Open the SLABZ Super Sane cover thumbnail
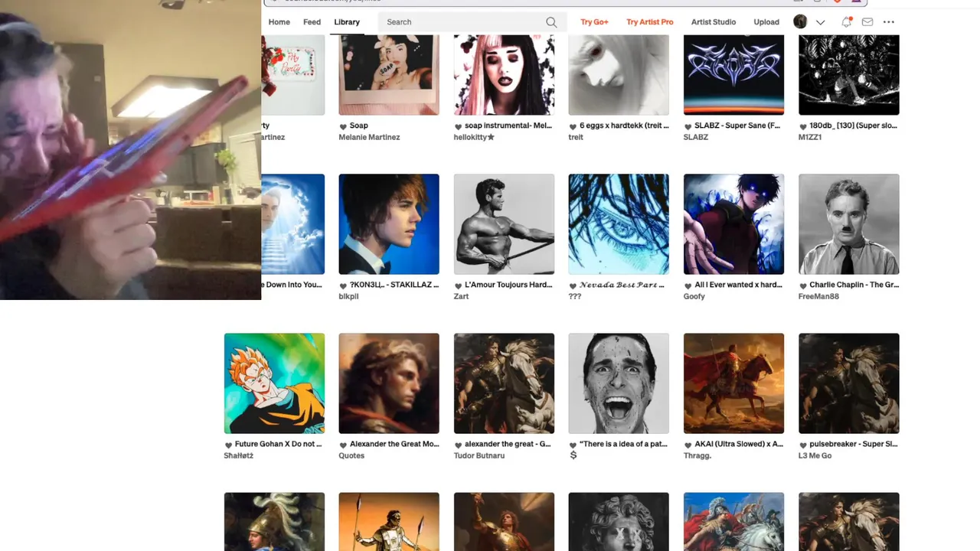 [x=733, y=75]
